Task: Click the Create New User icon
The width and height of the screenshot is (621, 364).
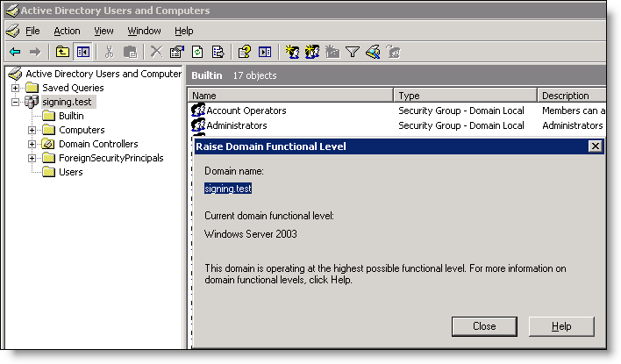Action: tap(292, 53)
